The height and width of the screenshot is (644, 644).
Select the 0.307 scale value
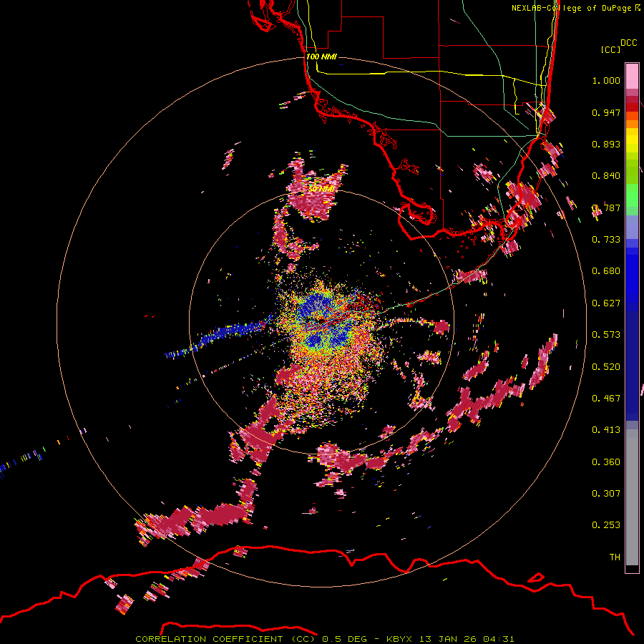tap(606, 493)
